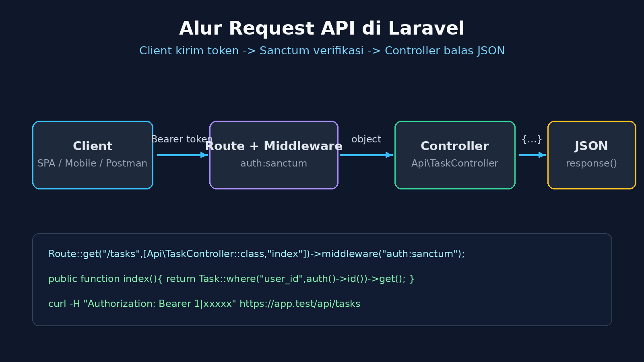Viewport: 644px width, 362px height.
Task: Click the "{...}" arrow label
Action: tap(532, 139)
